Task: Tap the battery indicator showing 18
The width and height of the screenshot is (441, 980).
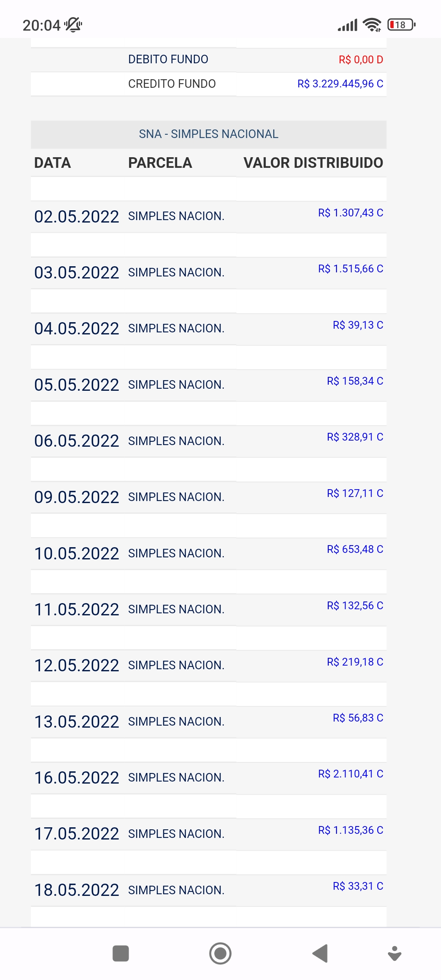Action: pyautogui.click(x=401, y=25)
